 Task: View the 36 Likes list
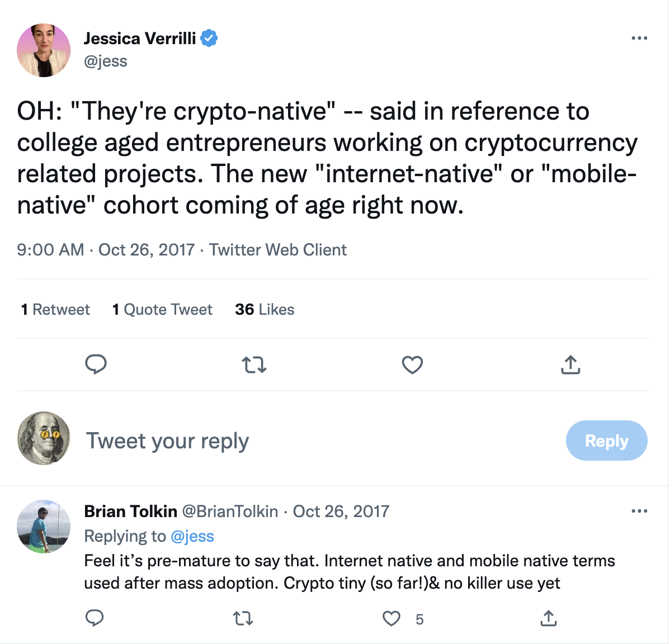(x=265, y=309)
